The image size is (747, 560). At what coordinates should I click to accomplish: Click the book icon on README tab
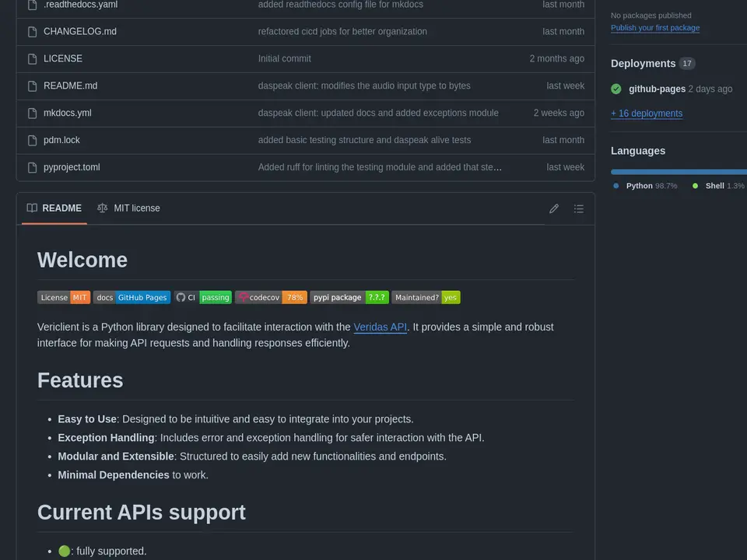[x=32, y=208]
